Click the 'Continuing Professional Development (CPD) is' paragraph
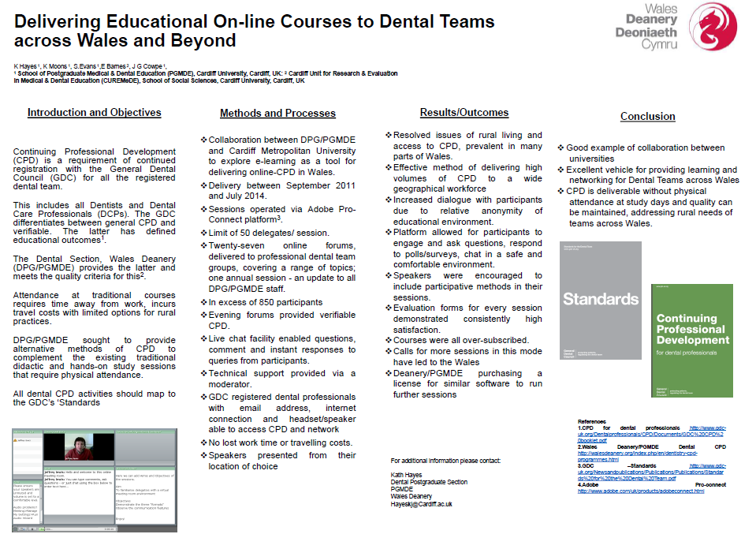Image resolution: width=756 pixels, height=549 pixels. pos(94,169)
